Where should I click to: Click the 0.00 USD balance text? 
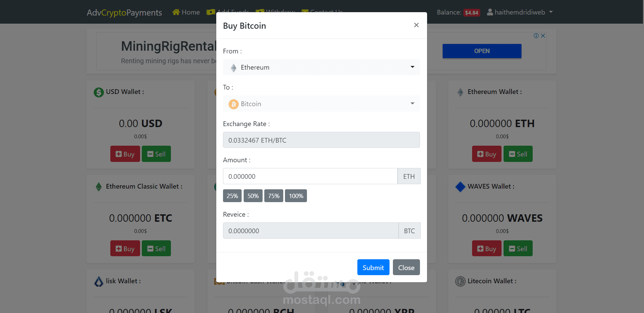tap(140, 123)
